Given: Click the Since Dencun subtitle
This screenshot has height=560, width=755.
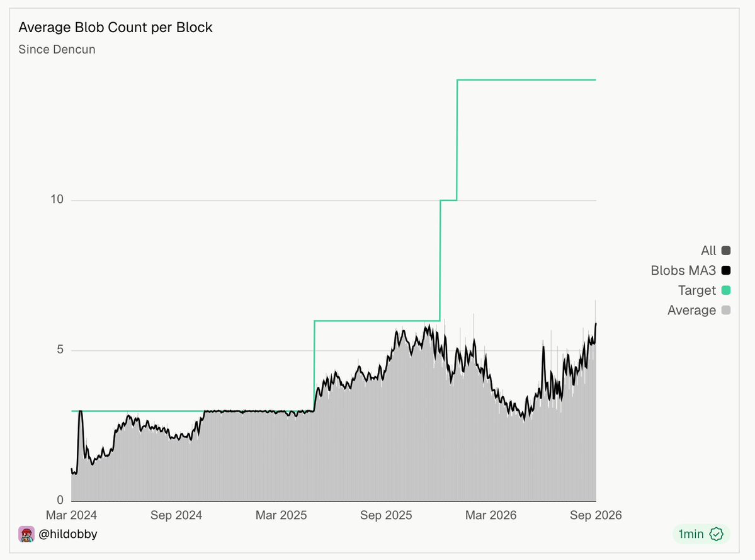Looking at the screenshot, I should tap(57, 50).
